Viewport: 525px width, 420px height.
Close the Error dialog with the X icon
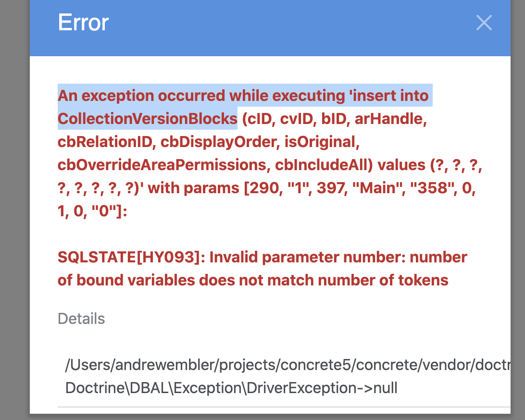484,23
